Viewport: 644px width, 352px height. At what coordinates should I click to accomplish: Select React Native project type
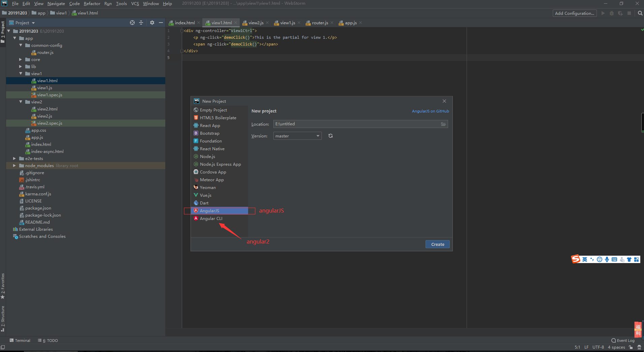(x=219, y=149)
